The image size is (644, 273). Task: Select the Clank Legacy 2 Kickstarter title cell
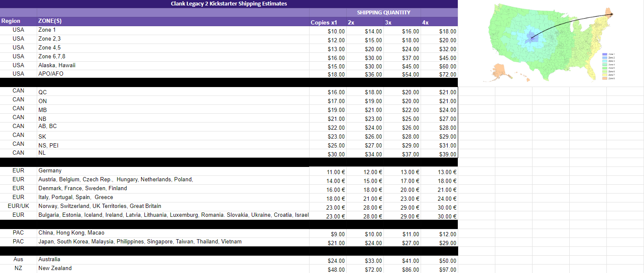click(x=229, y=4)
